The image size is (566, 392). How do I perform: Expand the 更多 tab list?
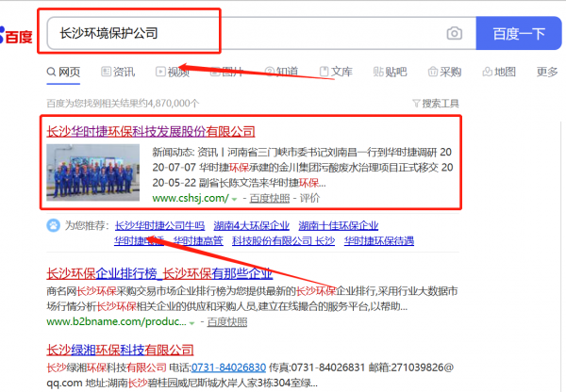click(x=547, y=72)
